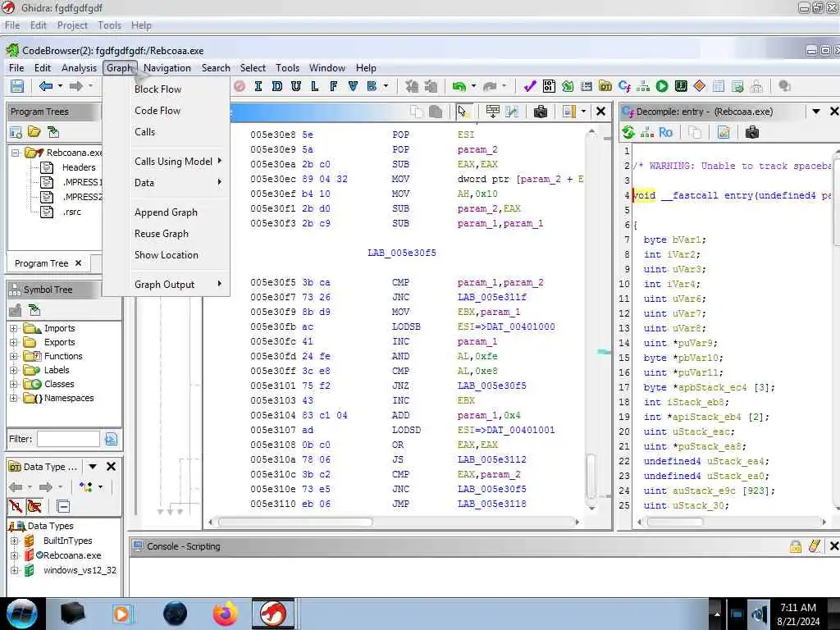The image size is (840, 630).
Task: Select Append Graph in the Graph menu
Action: pyautogui.click(x=166, y=212)
